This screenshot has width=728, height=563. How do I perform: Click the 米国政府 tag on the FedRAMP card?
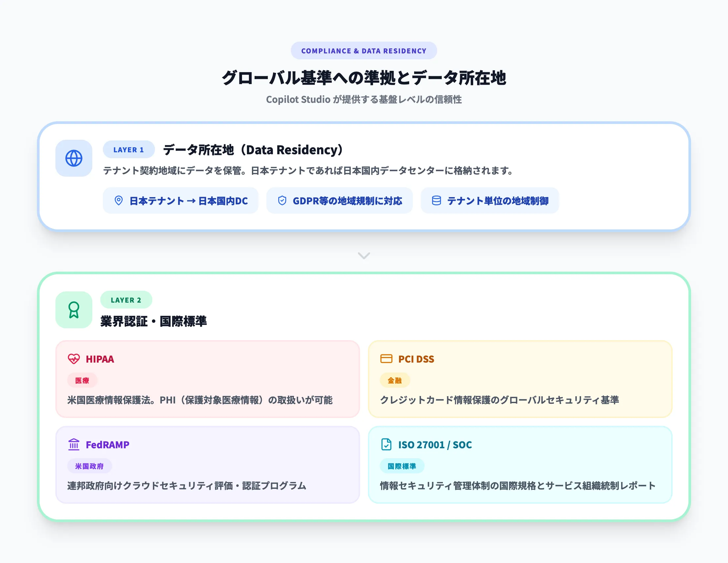coord(90,465)
